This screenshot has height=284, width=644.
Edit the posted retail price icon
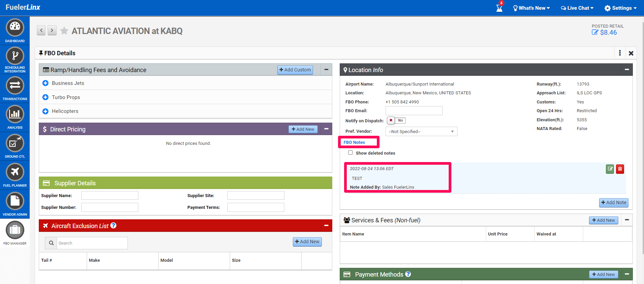tap(595, 32)
